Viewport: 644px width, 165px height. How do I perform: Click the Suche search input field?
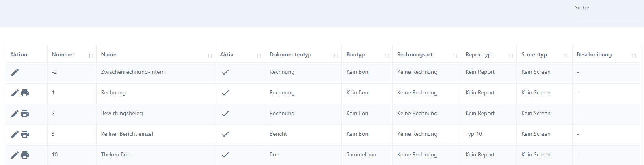click(x=607, y=16)
